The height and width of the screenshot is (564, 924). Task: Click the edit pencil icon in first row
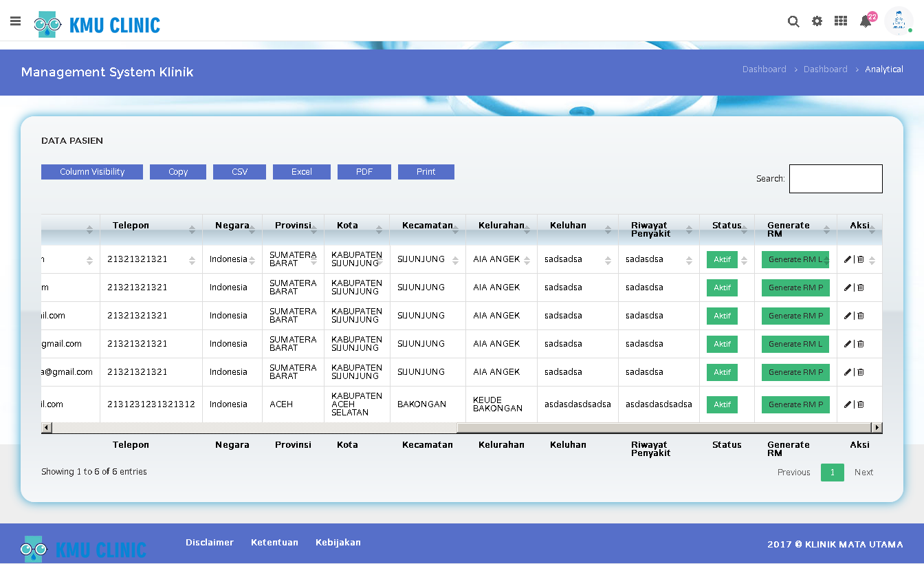848,259
